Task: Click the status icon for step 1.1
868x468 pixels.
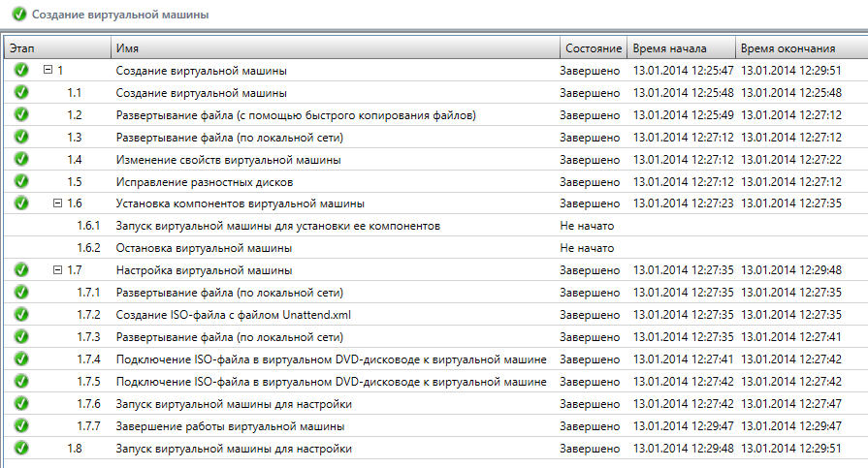Action: [21, 93]
